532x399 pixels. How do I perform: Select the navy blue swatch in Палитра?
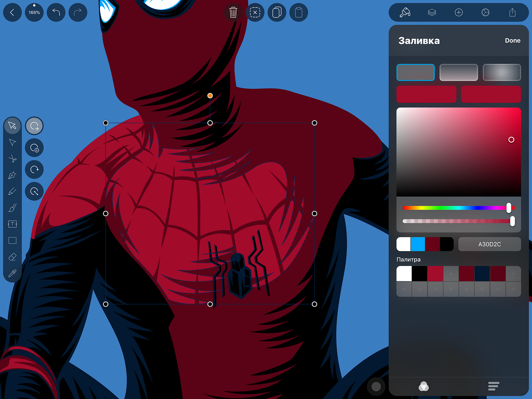point(482,273)
